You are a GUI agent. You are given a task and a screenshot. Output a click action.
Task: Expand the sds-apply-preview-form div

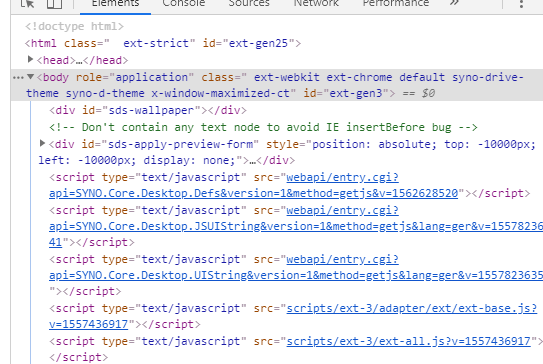[42, 143]
